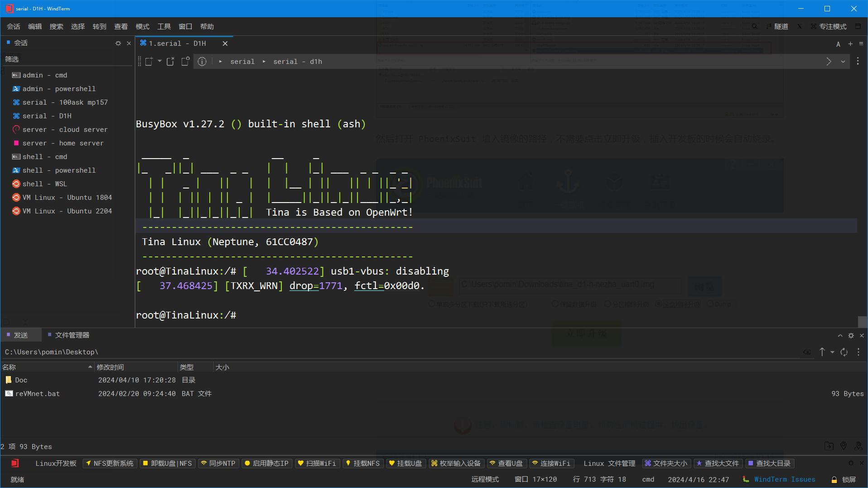This screenshot has height=488, width=868.
Task: Click '同步NTP' quick command
Action: 219,463
